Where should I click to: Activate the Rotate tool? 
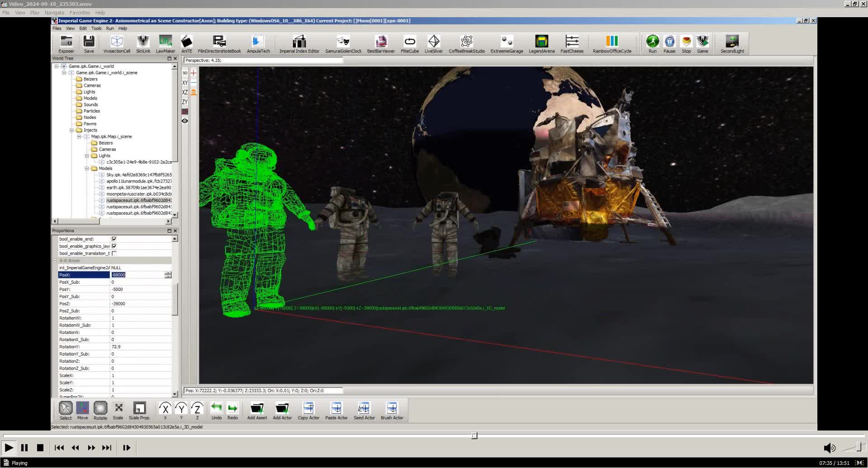100,409
